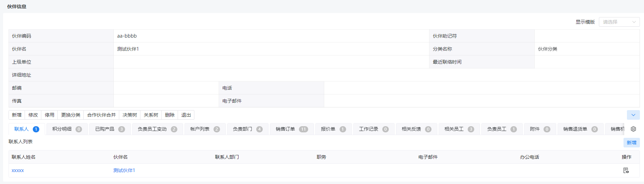
Task: Switch to the 负责员工 tab
Action: pos(502,129)
